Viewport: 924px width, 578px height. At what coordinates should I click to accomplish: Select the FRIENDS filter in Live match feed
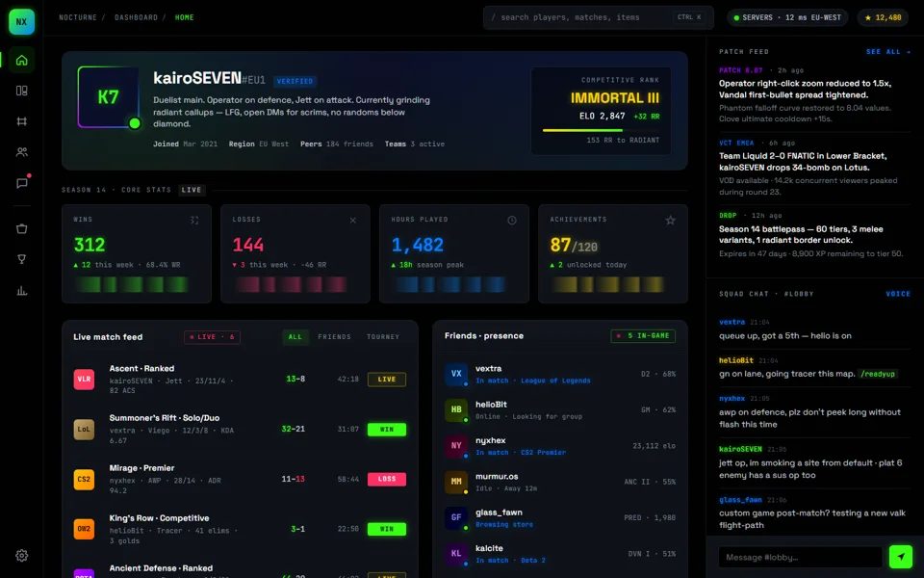point(334,337)
